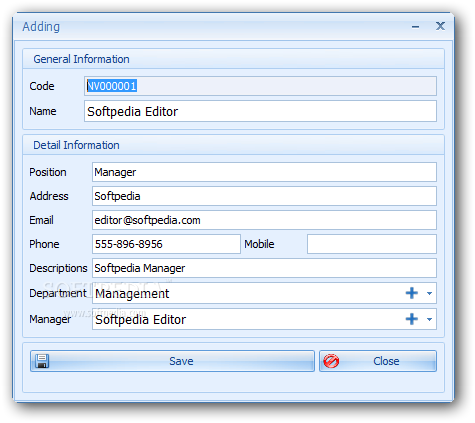Minimize the Adding window

click(x=415, y=27)
